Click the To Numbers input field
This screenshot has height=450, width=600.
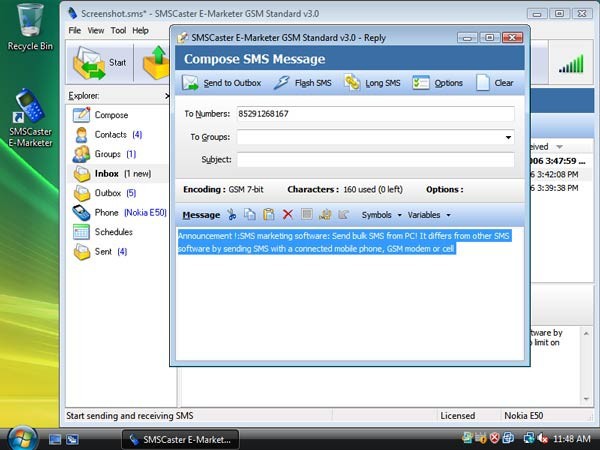tap(375, 114)
